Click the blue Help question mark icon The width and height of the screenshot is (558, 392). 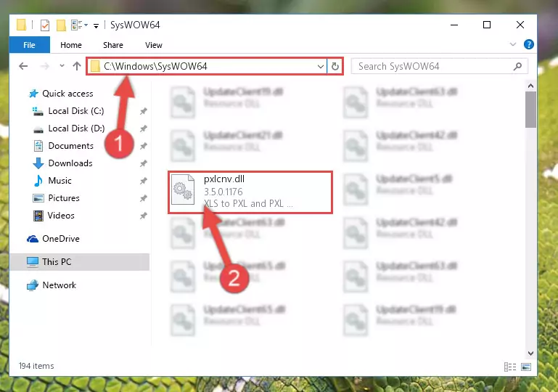tap(528, 44)
